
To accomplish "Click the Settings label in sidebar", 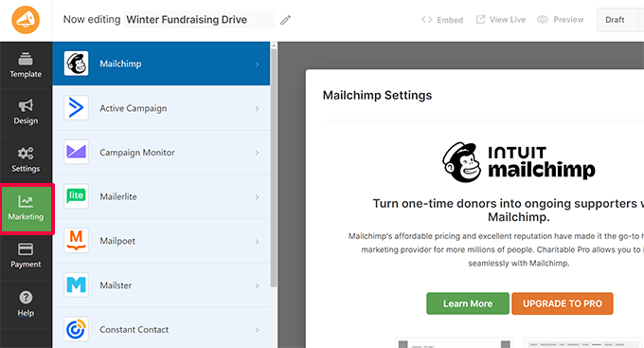I will pyautogui.click(x=26, y=169).
